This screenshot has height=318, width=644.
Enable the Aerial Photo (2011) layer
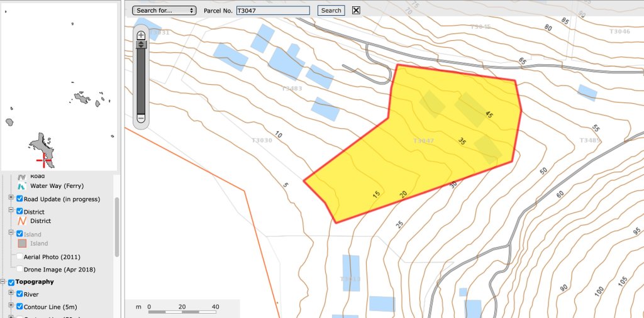[19, 257]
